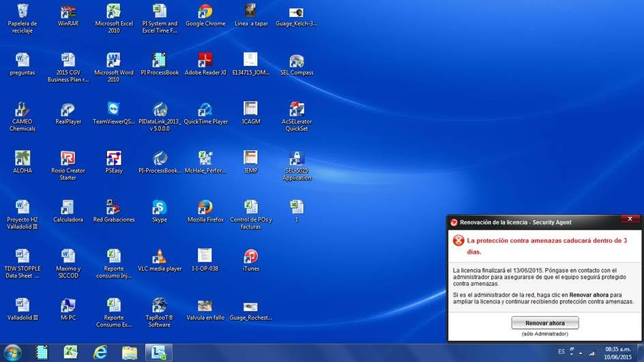Screen dimensions: 644x362
Task: Open Google Chrome from the desktop
Action: click(x=205, y=16)
